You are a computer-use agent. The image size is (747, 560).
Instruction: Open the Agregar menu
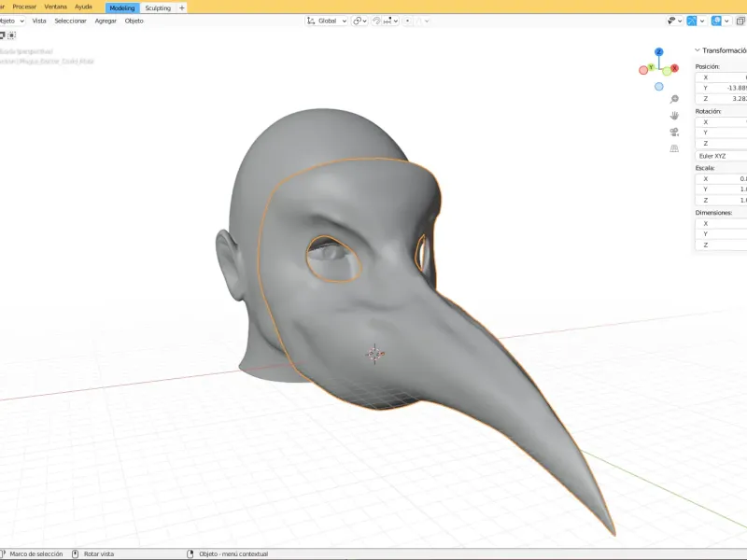(x=106, y=21)
